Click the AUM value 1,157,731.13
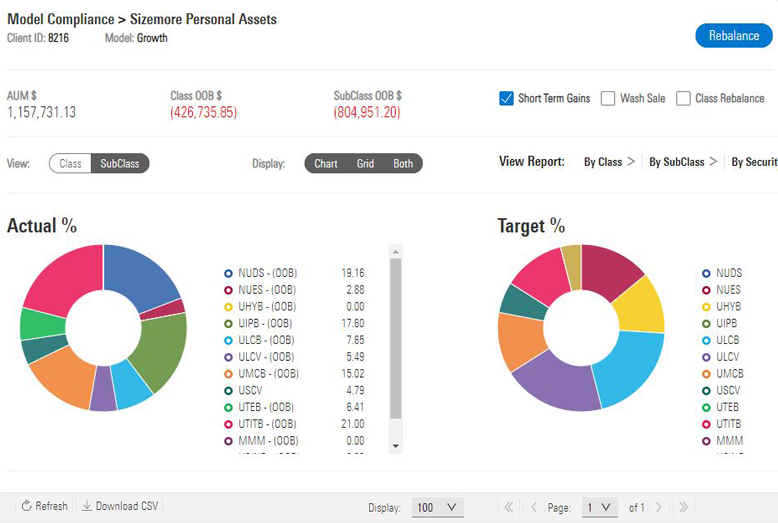This screenshot has height=523, width=778. (x=42, y=112)
